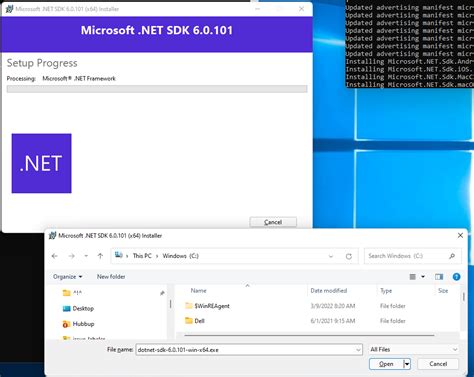Click the search magnifier icon
This screenshot has width=474, height=377.
(x=452, y=256)
